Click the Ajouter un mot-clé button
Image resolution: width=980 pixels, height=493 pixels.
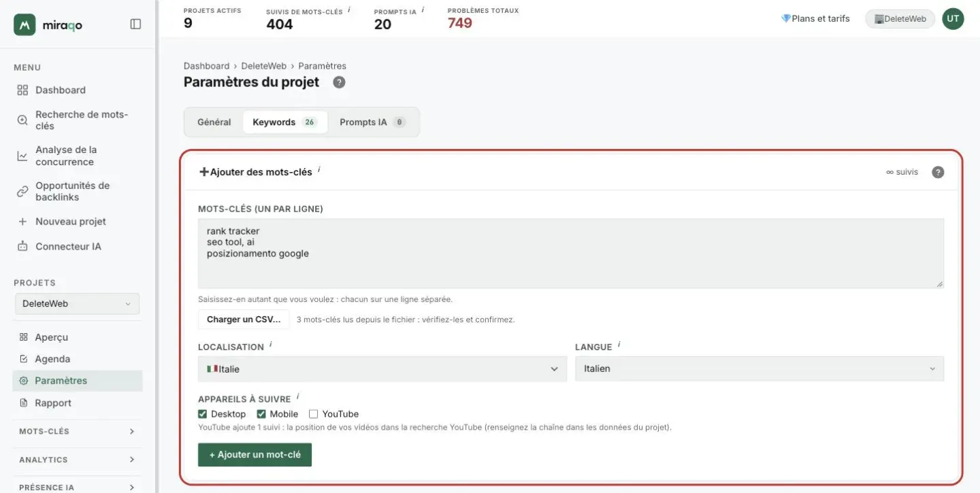point(255,455)
